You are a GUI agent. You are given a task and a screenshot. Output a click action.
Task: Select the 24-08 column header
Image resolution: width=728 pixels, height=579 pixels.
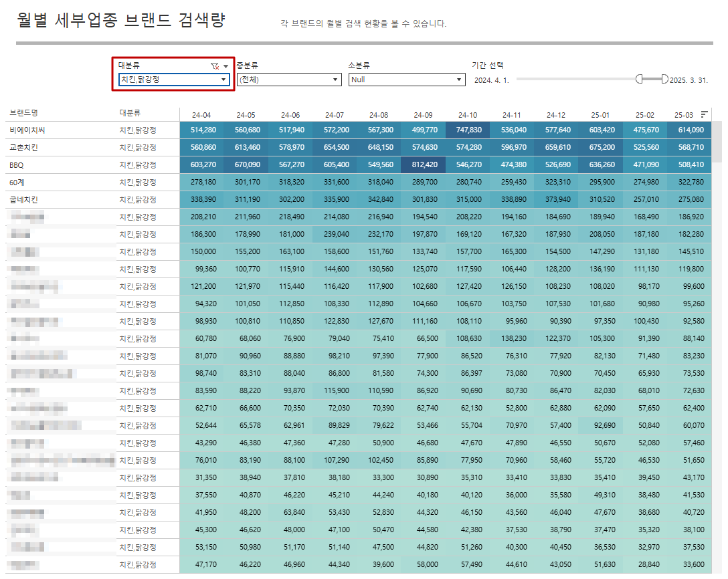coord(379,115)
